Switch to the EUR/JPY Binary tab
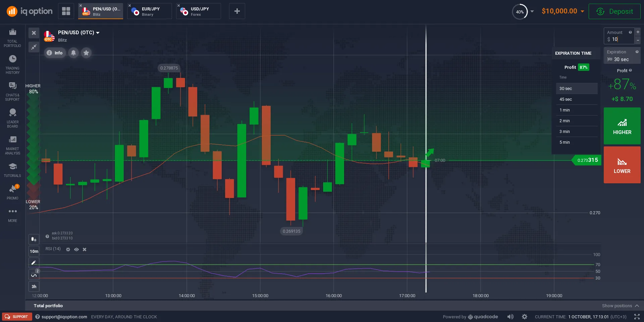This screenshot has width=644, height=322. (x=150, y=11)
